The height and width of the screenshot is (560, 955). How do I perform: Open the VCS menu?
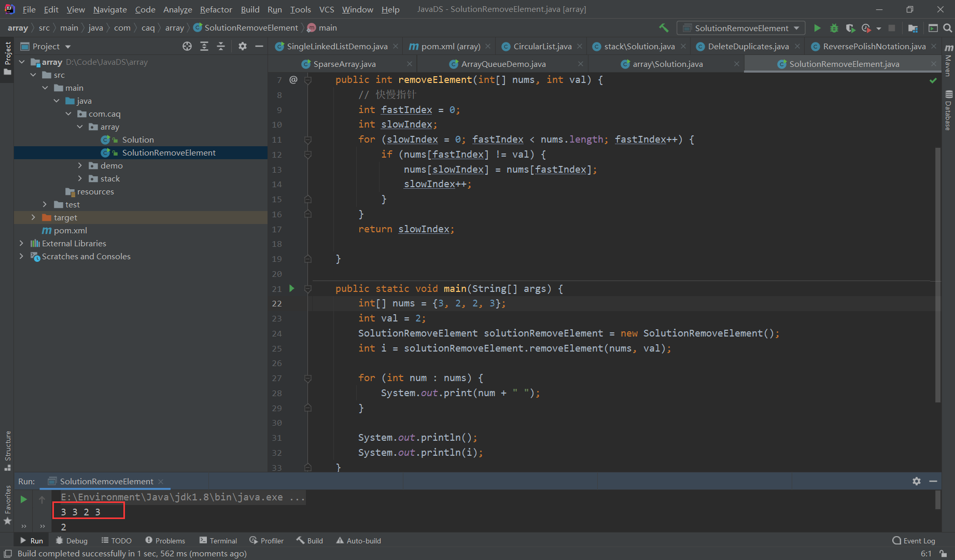coord(327,9)
